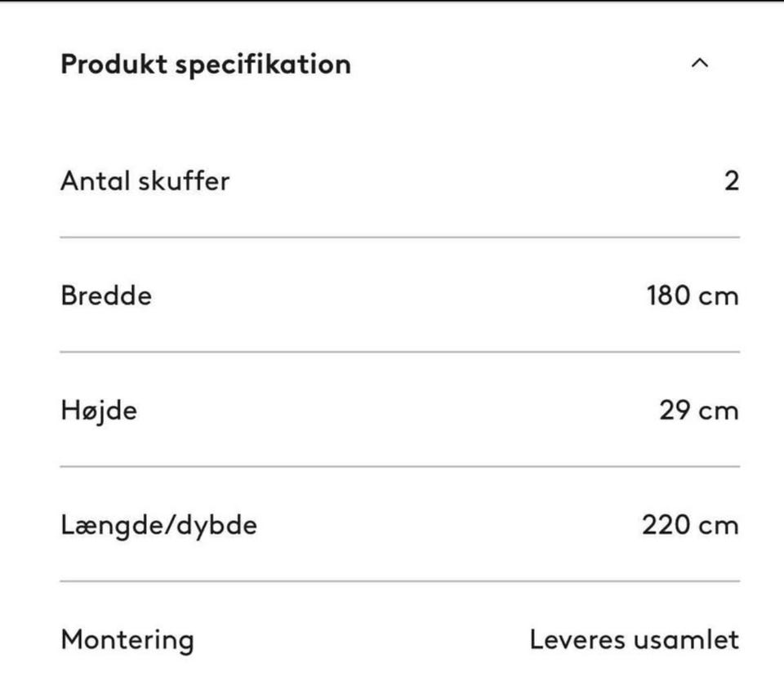Click the divider line below Højde

[x=400, y=466]
